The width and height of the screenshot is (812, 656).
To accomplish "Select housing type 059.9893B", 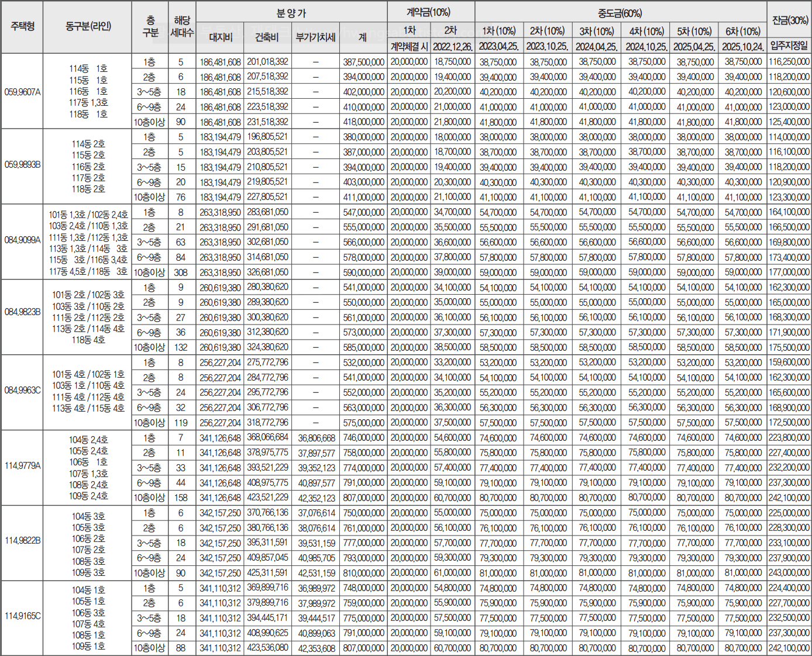I will 22,165.
